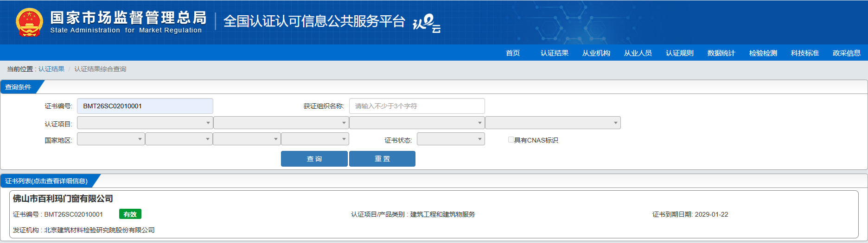Viewport: 868px width, 243px height.
Task: Click the 认e云 platform logo icon
Action: (426, 23)
